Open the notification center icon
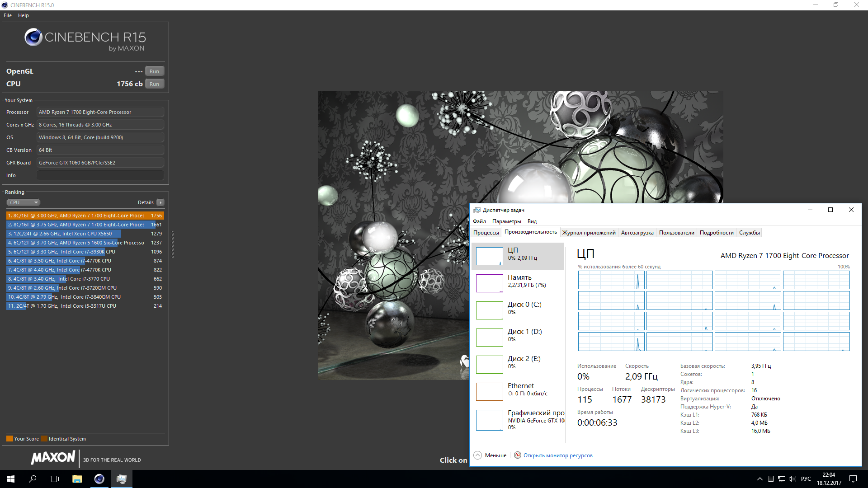The width and height of the screenshot is (868, 488). pos(853,479)
